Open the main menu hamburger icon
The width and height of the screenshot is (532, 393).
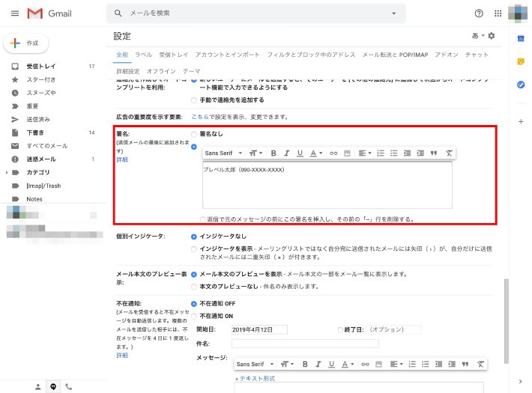(x=15, y=13)
